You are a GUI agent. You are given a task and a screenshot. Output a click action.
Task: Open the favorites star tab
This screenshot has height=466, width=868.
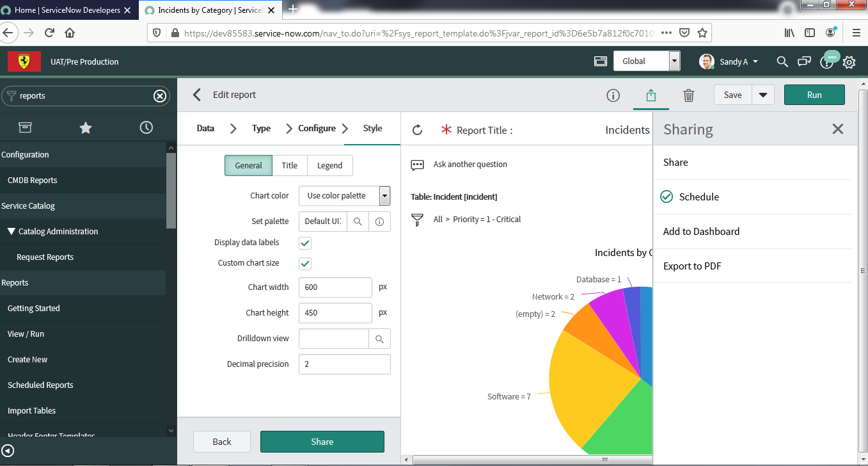[85, 128]
